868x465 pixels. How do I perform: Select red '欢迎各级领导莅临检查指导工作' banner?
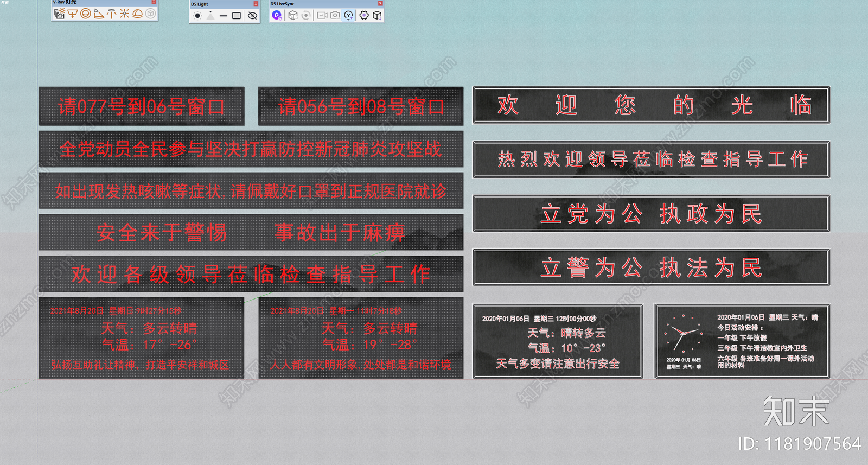[x=251, y=274]
